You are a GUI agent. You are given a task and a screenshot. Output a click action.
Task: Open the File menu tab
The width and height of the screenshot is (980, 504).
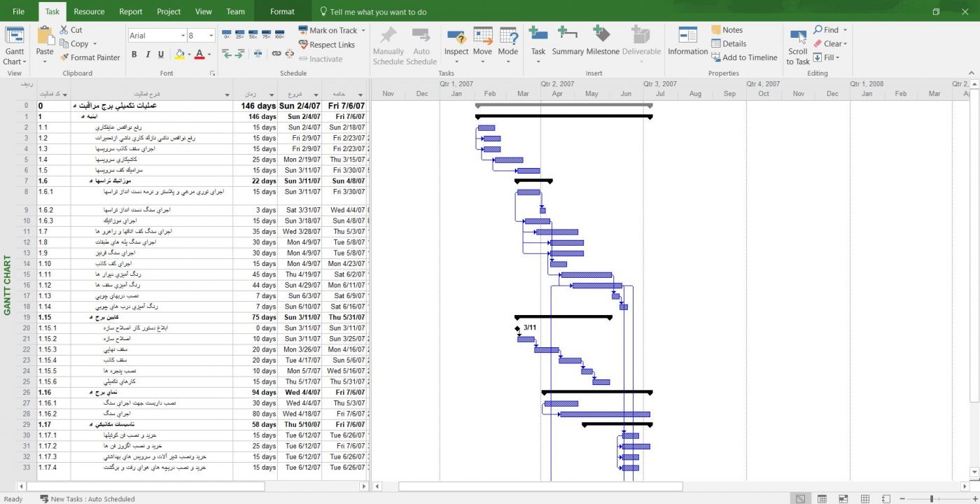18,12
